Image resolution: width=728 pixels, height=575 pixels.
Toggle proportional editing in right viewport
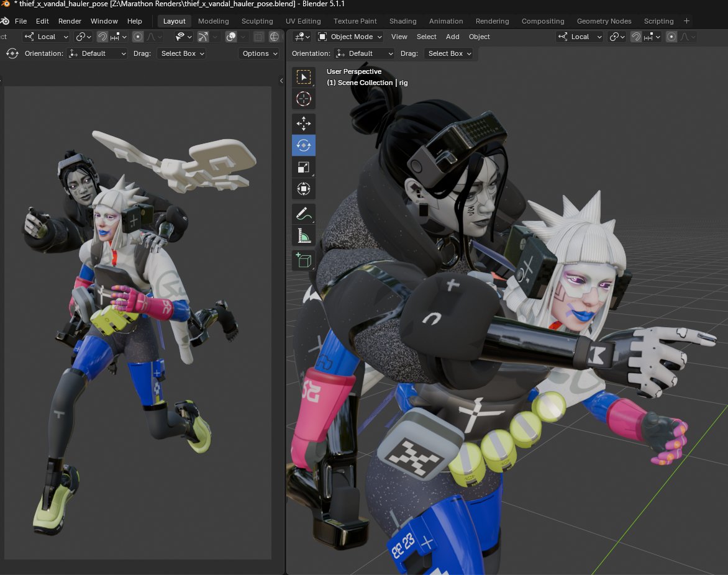pos(671,37)
